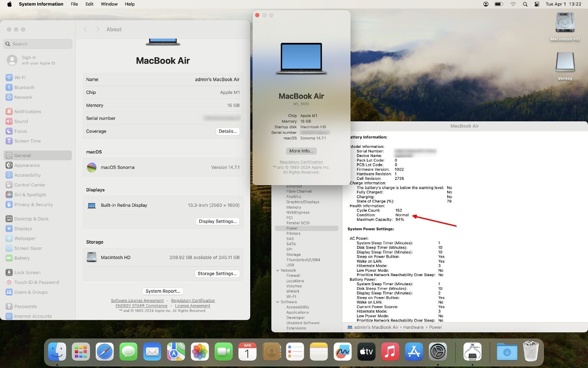Open Reminders app in Dock
Screen dimensions: 588x368
pyautogui.click(x=295, y=352)
